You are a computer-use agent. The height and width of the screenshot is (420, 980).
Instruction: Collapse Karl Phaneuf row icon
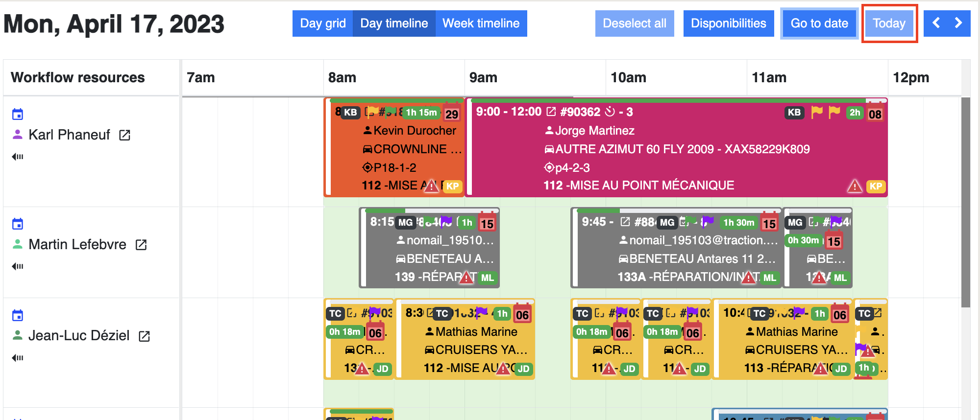[x=18, y=157]
